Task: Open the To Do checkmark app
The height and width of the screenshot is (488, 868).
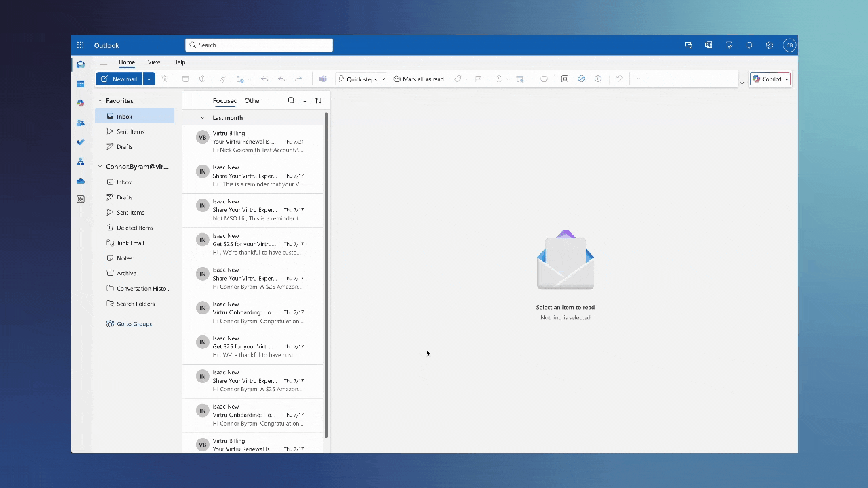Action: (x=81, y=142)
